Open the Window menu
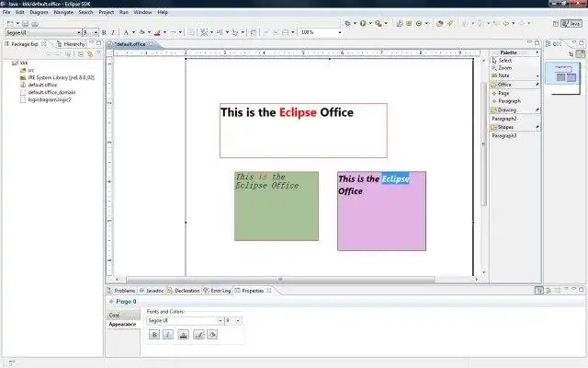This screenshot has height=368, width=588. click(x=143, y=12)
